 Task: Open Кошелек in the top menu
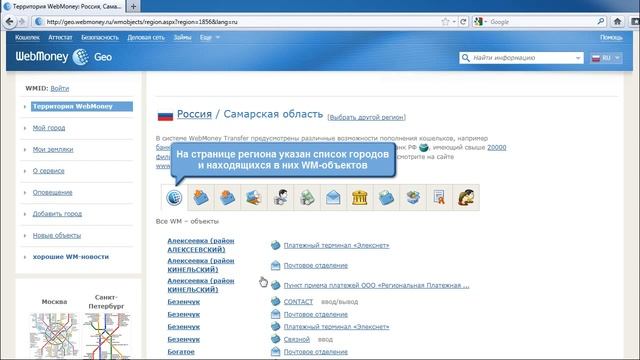(x=27, y=37)
